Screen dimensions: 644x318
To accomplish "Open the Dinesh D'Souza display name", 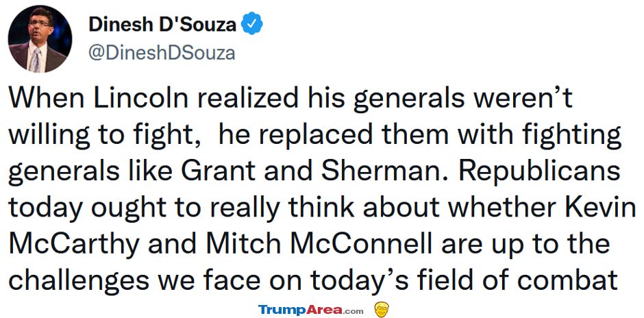I will click(162, 24).
